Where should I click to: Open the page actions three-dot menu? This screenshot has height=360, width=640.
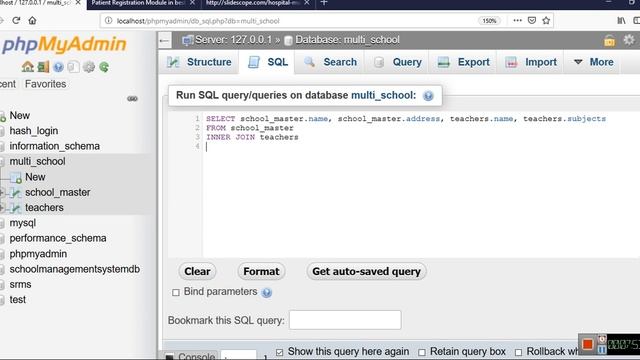(x=517, y=20)
